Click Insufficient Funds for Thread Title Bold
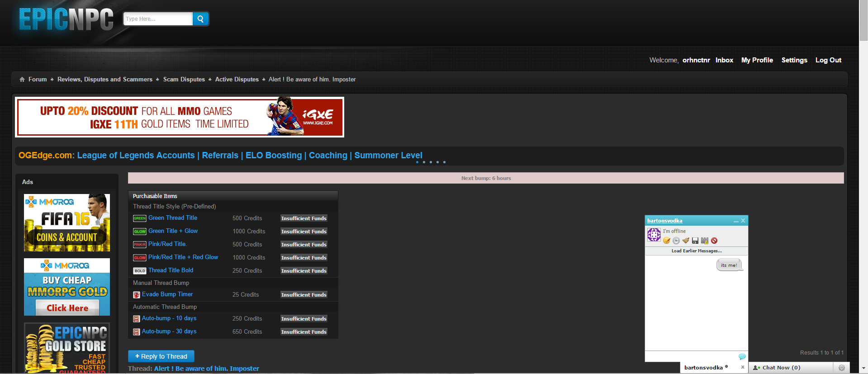This screenshot has height=374, width=868. [x=304, y=271]
